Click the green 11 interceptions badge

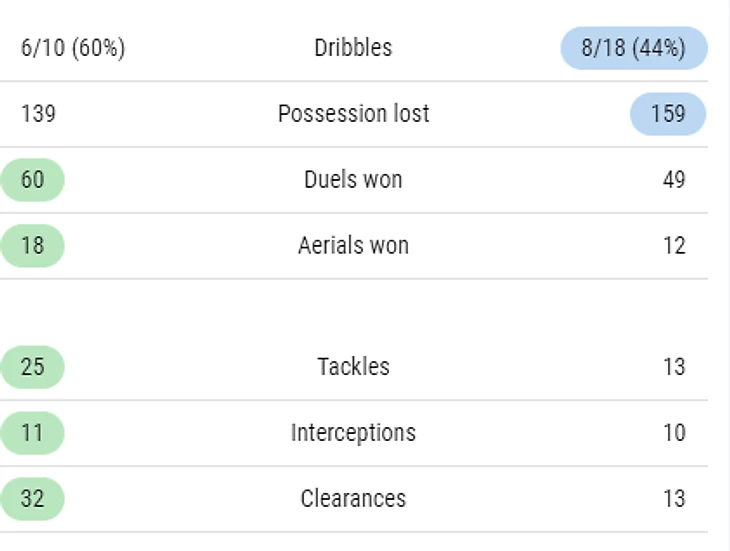33,433
